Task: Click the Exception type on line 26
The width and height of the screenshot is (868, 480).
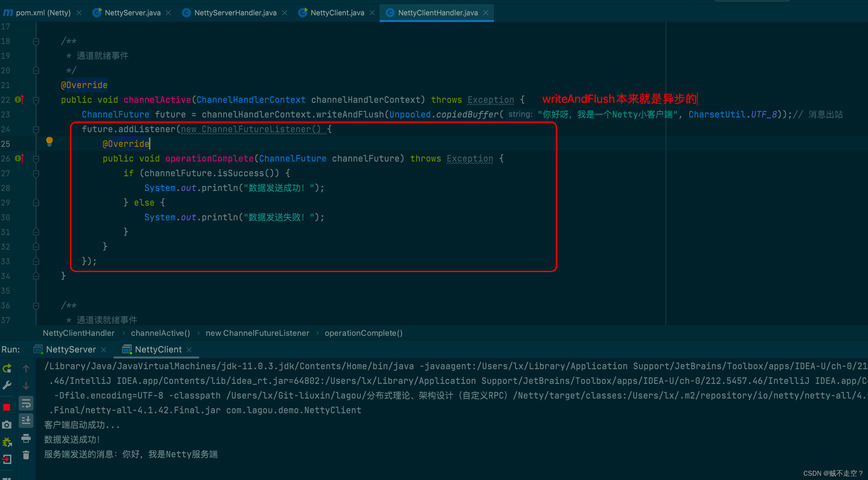Action: point(470,159)
